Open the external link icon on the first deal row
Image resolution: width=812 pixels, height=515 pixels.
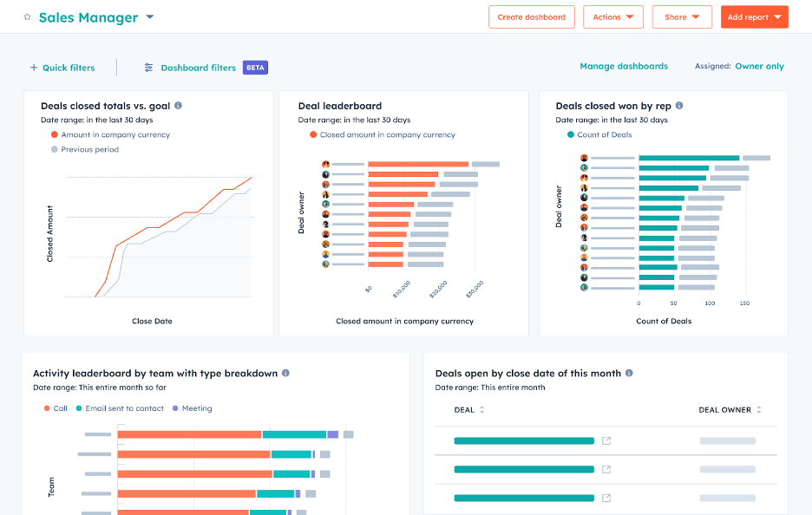[606, 440]
